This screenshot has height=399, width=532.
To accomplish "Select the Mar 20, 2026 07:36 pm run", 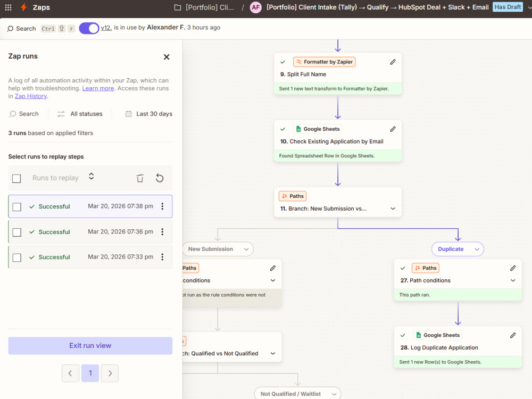I will 90,232.
